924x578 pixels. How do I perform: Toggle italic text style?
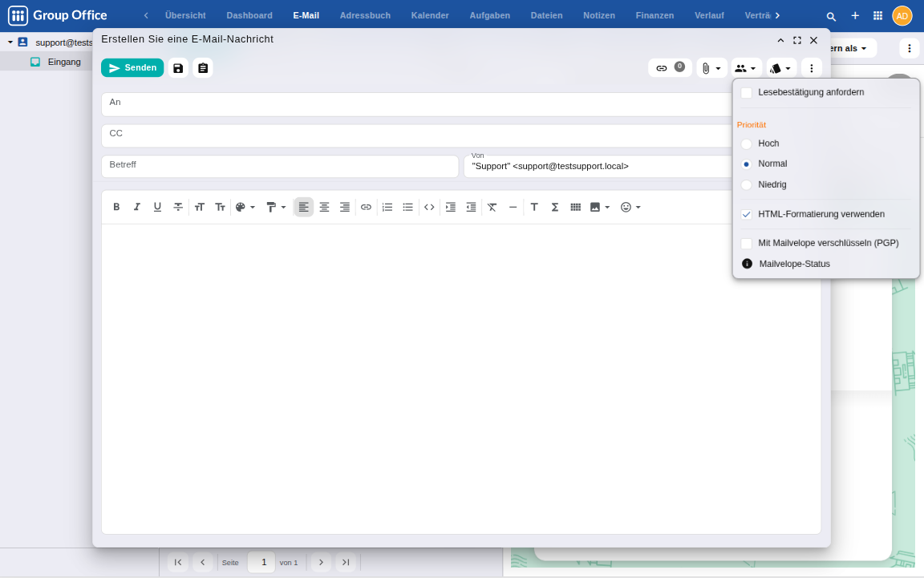point(136,207)
